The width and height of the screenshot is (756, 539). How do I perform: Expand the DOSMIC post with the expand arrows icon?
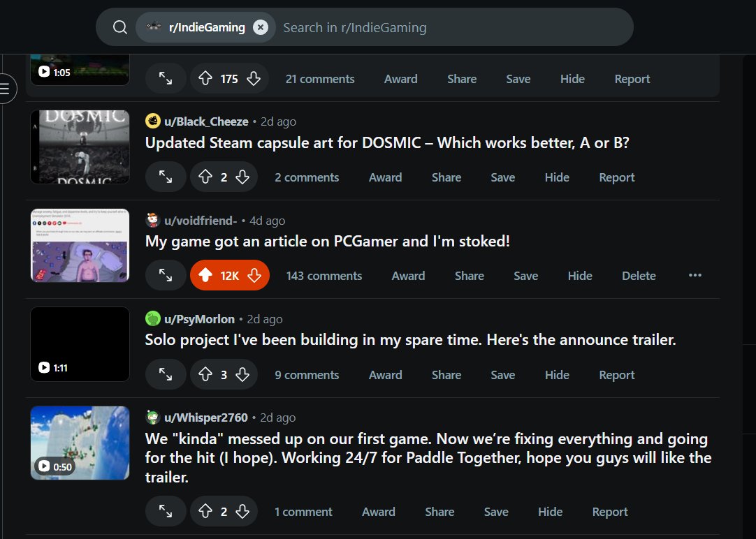click(x=166, y=177)
